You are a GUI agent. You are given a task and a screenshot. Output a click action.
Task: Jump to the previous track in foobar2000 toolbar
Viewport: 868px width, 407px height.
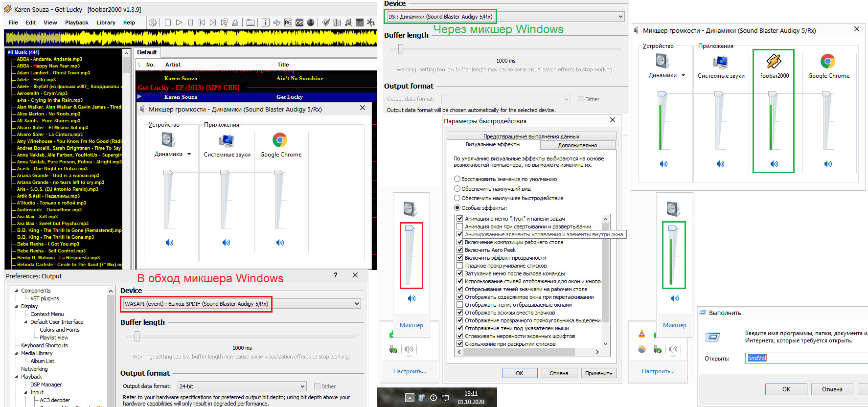202,23
